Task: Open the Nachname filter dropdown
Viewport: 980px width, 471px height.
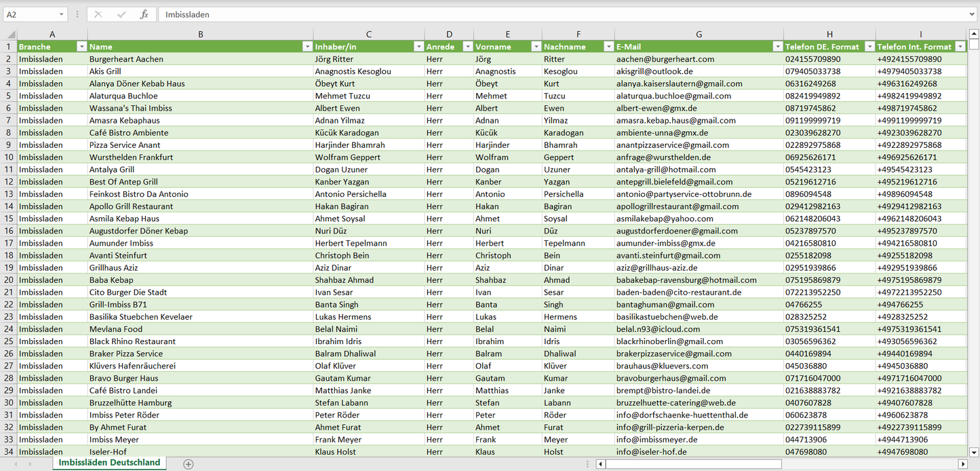Action: pyautogui.click(x=608, y=47)
